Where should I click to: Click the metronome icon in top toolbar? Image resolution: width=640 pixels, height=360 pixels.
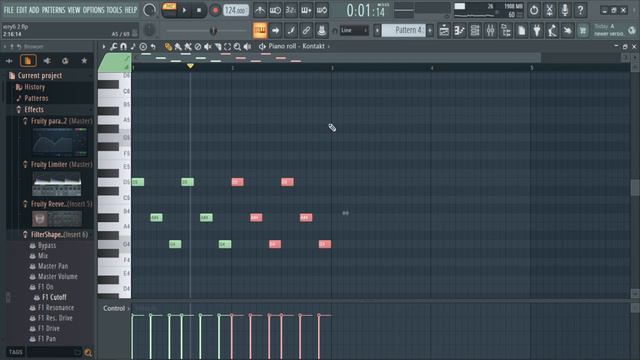pos(260,10)
